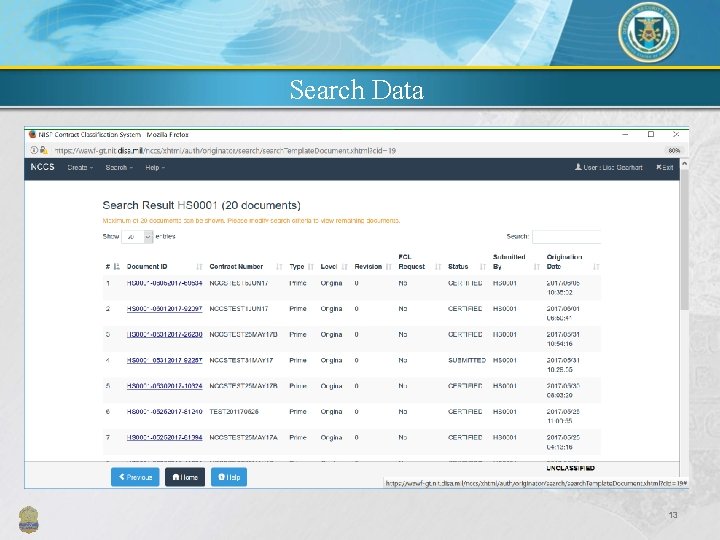Image resolution: width=720 pixels, height=540 pixels.
Task: Click the Exit link in navbar
Action: [664, 168]
